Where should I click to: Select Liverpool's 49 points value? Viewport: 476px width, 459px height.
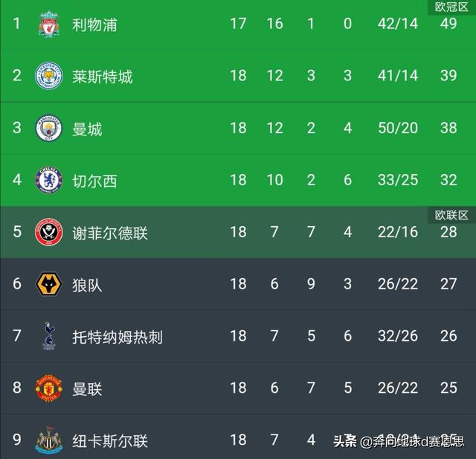click(x=448, y=24)
